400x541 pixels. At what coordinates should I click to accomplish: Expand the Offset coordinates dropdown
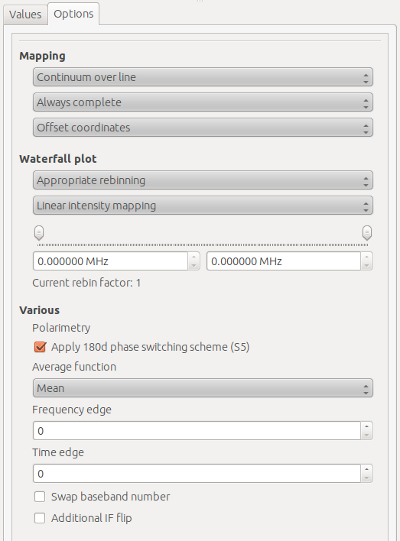click(x=203, y=127)
